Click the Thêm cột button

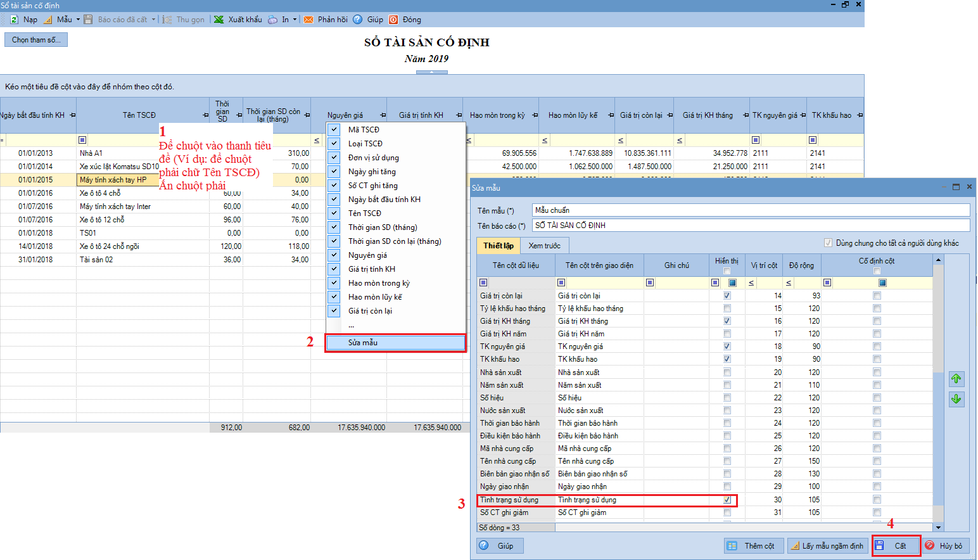754,545
